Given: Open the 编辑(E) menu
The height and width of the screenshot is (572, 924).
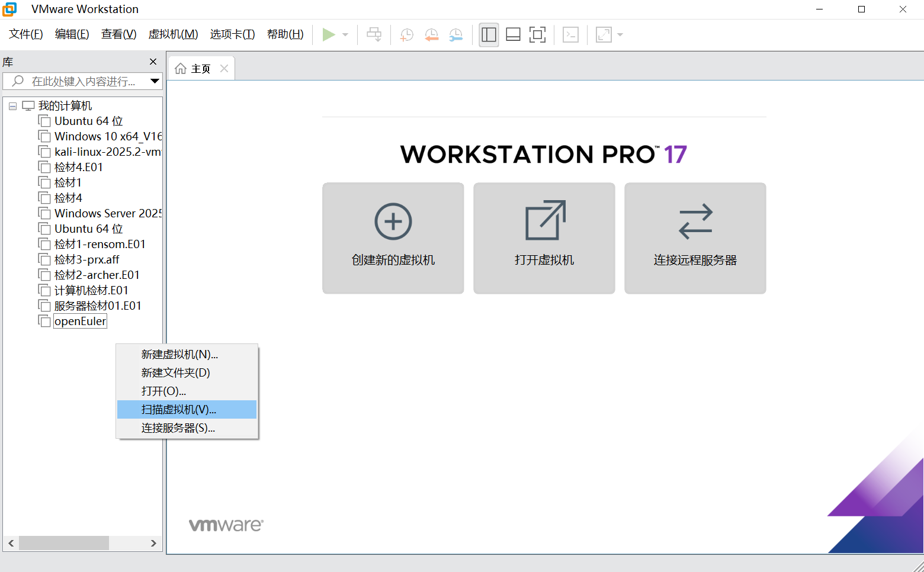Looking at the screenshot, I should click(x=72, y=34).
